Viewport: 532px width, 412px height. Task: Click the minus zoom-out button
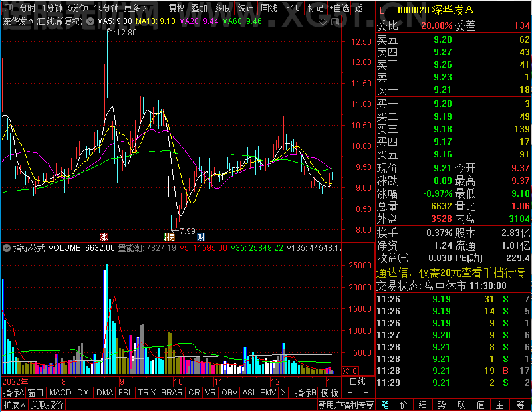366,393
